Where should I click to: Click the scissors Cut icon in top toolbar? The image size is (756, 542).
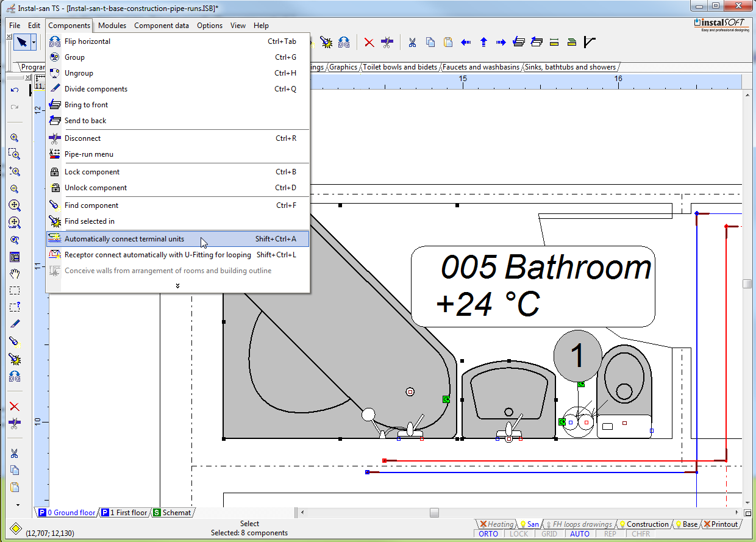point(412,42)
